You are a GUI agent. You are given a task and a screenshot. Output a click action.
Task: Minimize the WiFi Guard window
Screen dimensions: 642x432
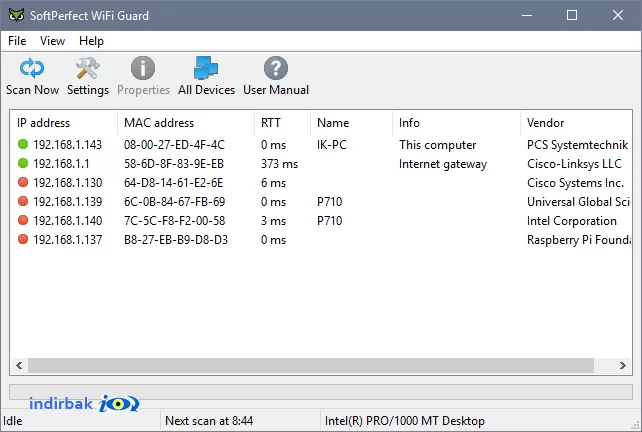pos(527,16)
